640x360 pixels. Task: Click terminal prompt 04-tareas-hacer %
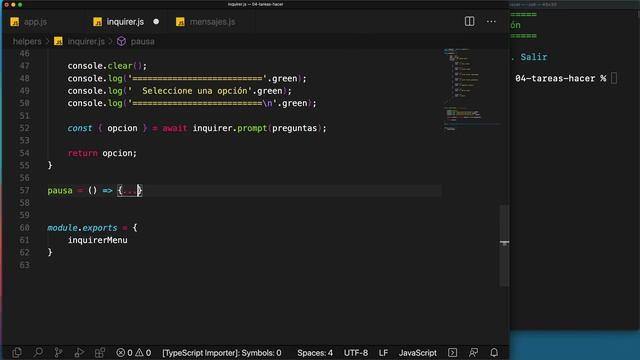560,78
